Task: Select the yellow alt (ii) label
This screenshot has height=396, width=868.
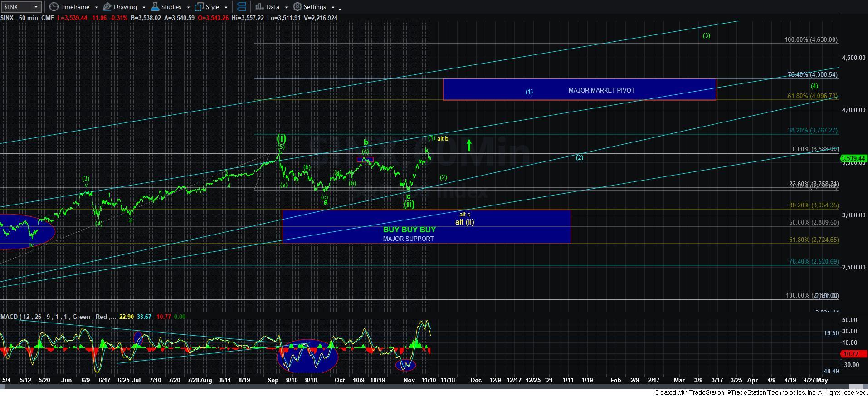Action: point(464,222)
